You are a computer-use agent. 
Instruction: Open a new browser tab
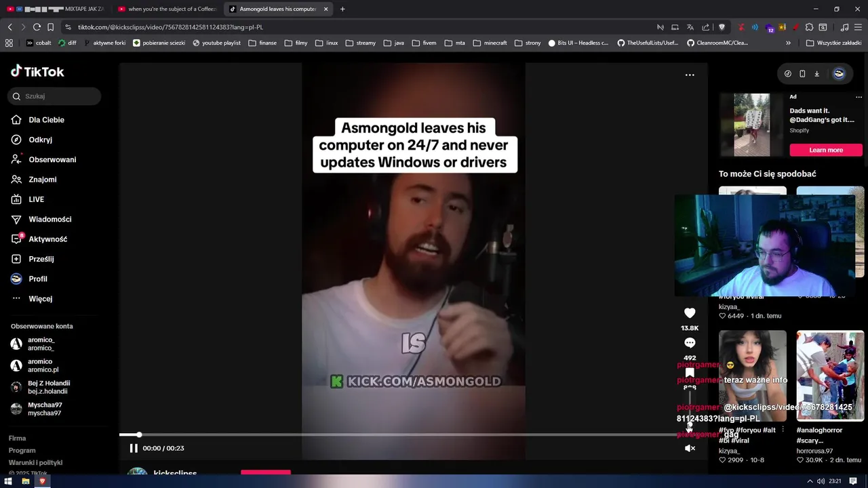click(342, 9)
